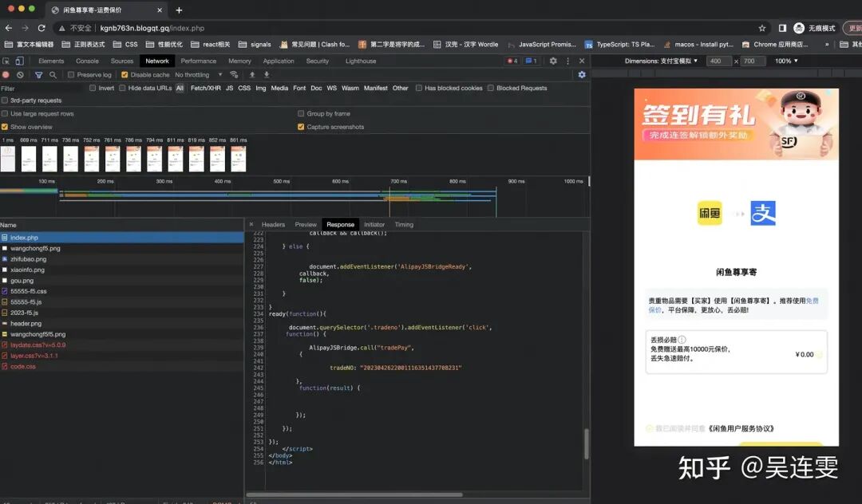Screen dimensions: 862x504
Task: Go back in browser history
Action: pyautogui.click(x=8, y=28)
